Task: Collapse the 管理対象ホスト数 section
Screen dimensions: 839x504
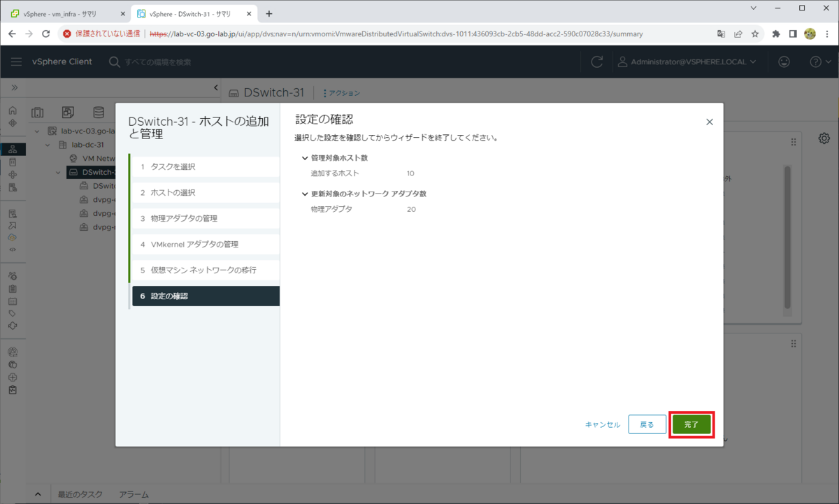Action: 304,158
